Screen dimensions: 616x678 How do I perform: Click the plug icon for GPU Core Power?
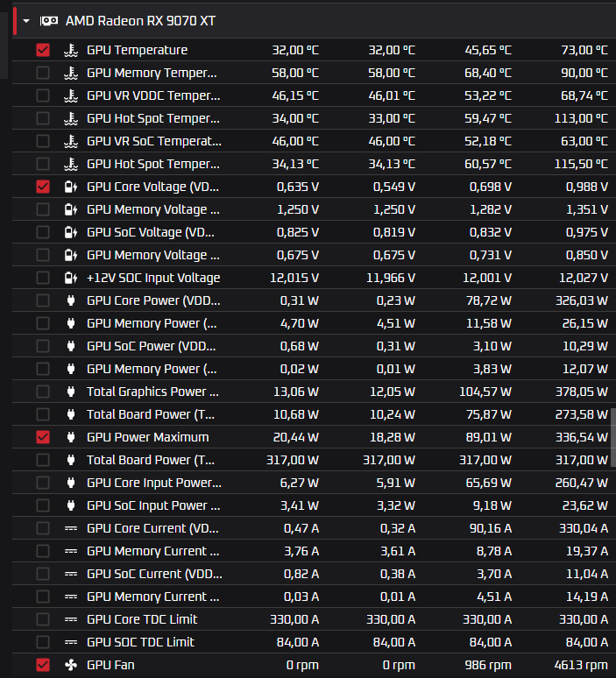(x=71, y=300)
